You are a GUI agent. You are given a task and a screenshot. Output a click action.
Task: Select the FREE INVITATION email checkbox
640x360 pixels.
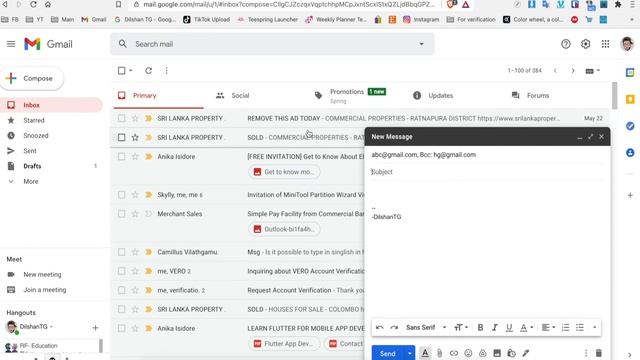pos(122,157)
